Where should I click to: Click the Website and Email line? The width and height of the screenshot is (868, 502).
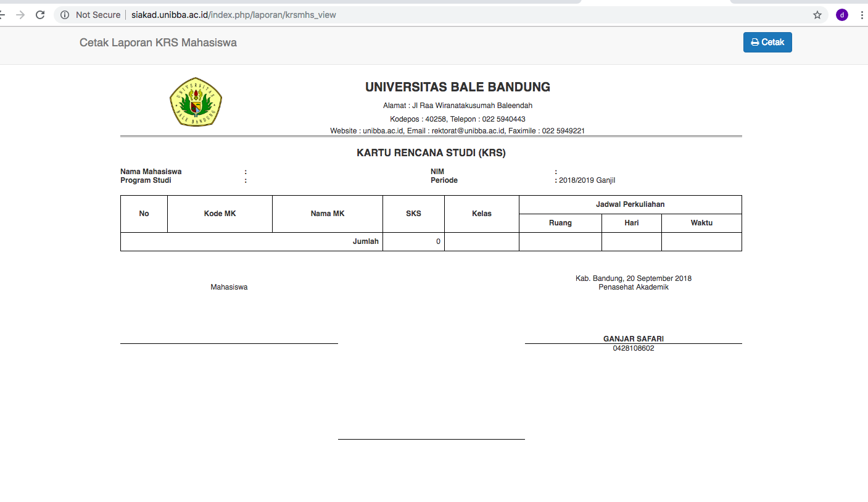point(458,131)
